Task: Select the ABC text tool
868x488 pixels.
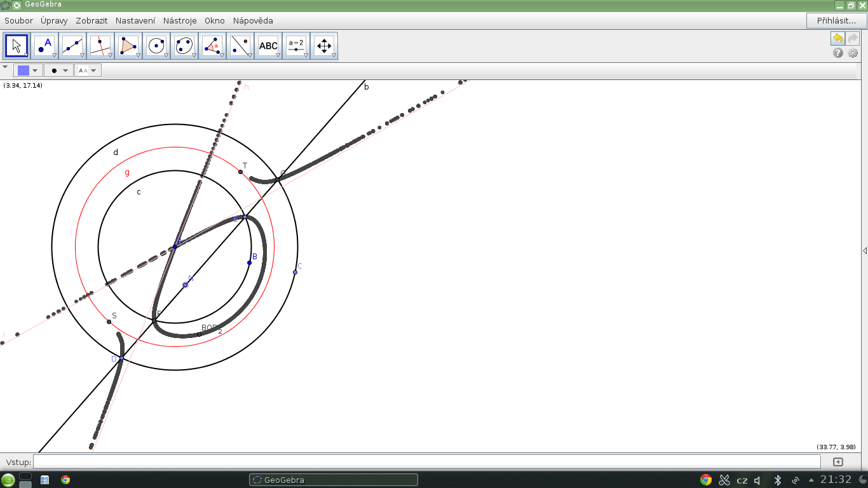Action: [x=268, y=46]
